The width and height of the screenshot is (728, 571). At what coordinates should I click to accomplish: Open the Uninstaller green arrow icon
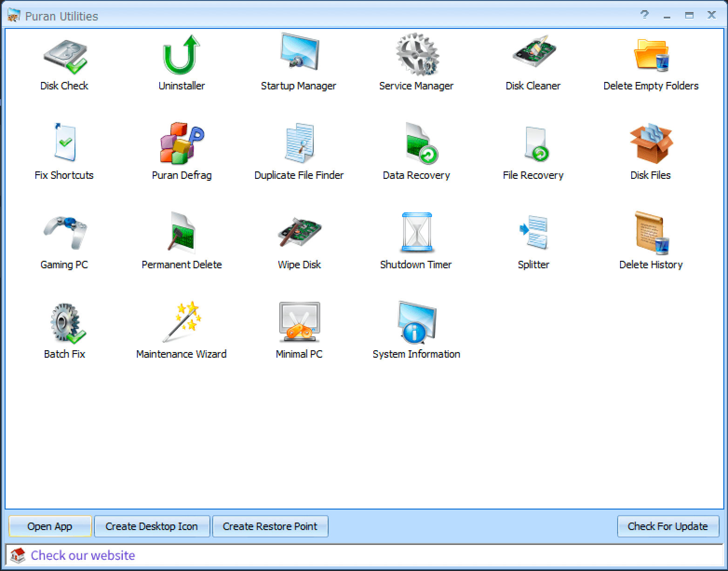coord(182,54)
